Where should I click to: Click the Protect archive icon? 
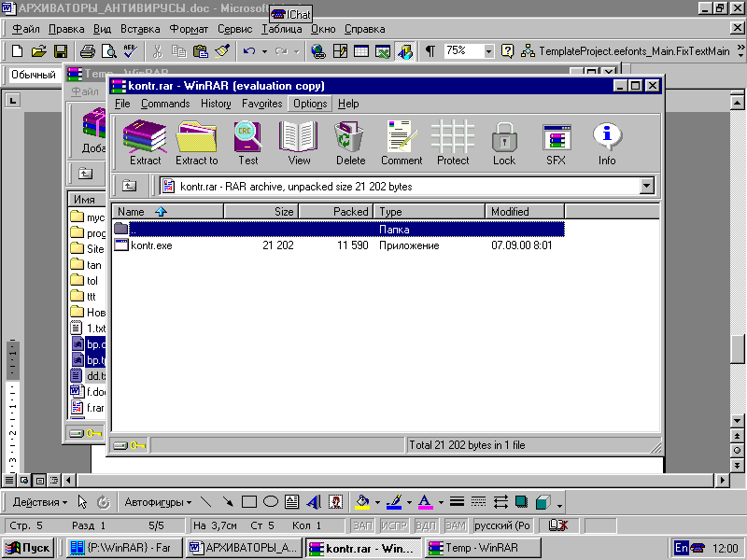(453, 143)
